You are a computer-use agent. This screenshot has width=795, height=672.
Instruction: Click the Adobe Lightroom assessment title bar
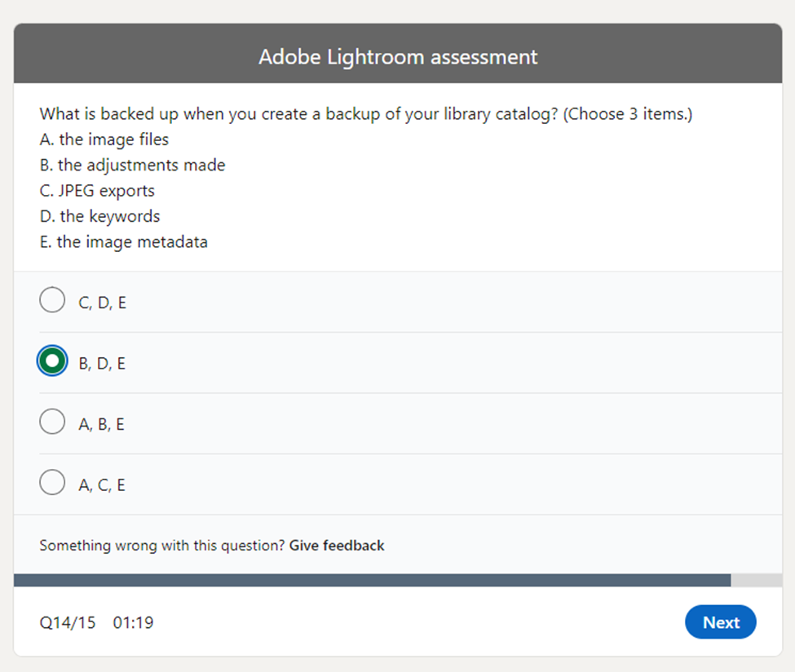coord(397,56)
